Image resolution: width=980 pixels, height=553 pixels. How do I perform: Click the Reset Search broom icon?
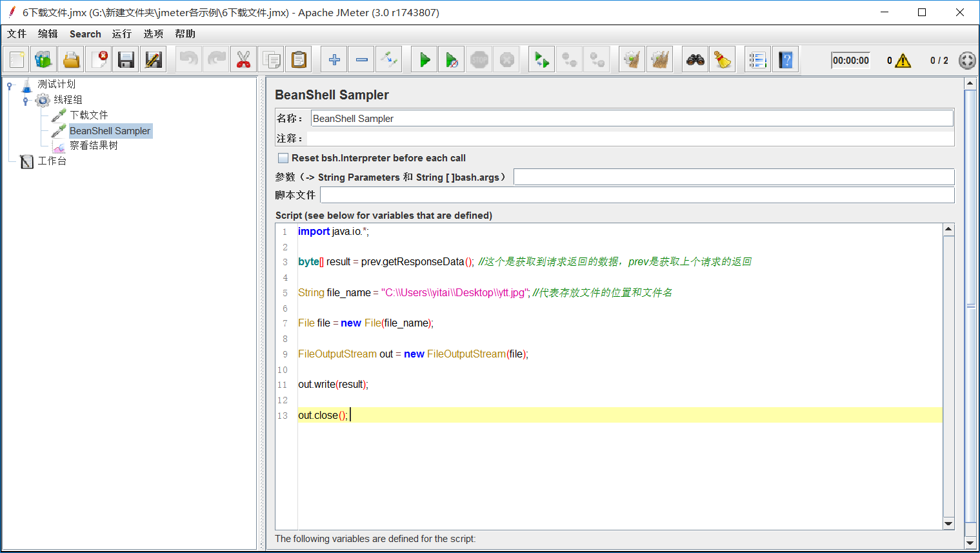click(723, 60)
